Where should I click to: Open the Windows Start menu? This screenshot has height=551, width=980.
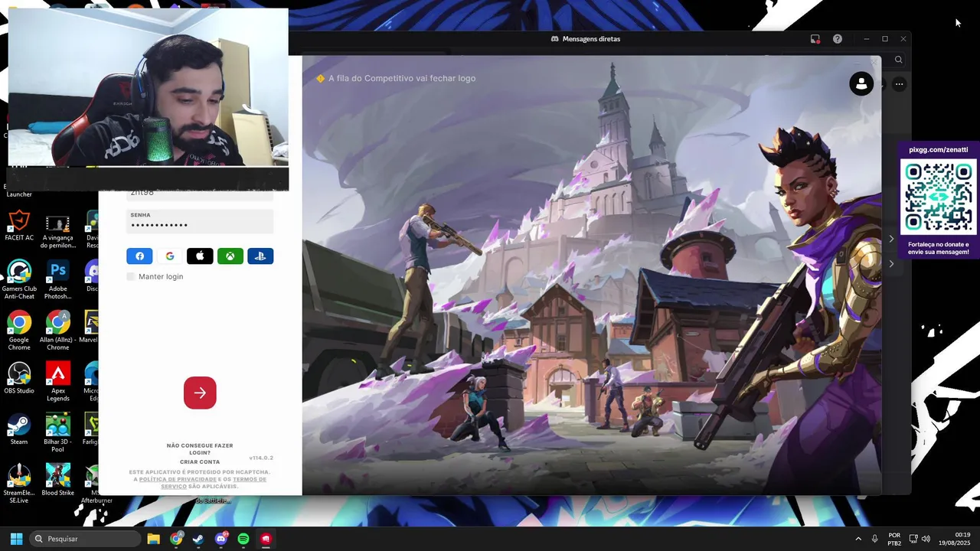point(16,539)
